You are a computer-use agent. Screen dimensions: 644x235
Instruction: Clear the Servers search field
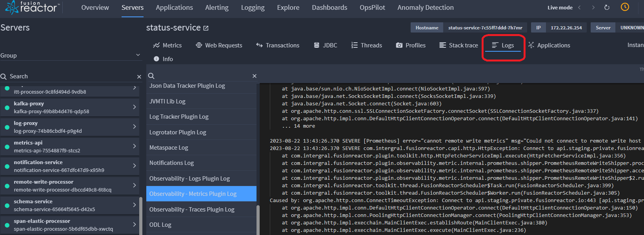[139, 77]
